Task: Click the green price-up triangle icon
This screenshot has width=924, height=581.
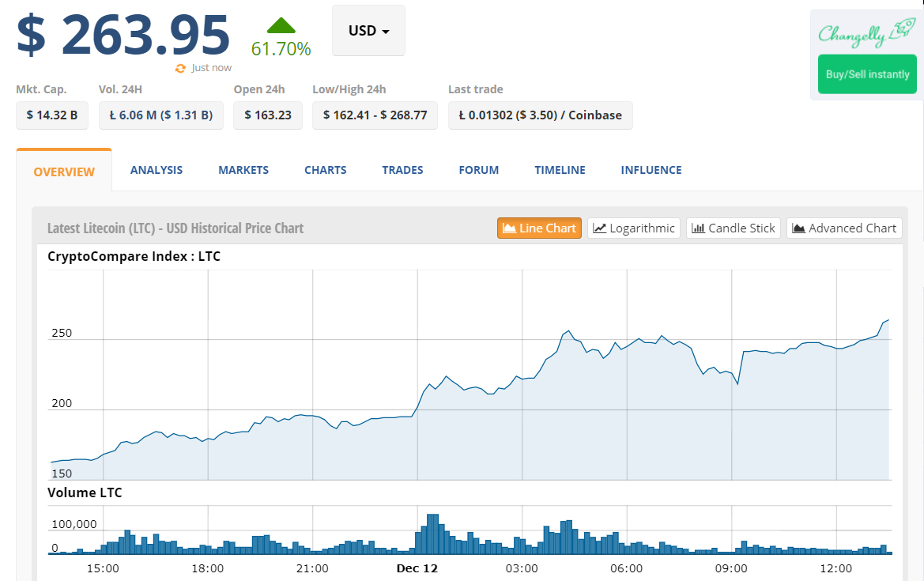Action: click(281, 25)
